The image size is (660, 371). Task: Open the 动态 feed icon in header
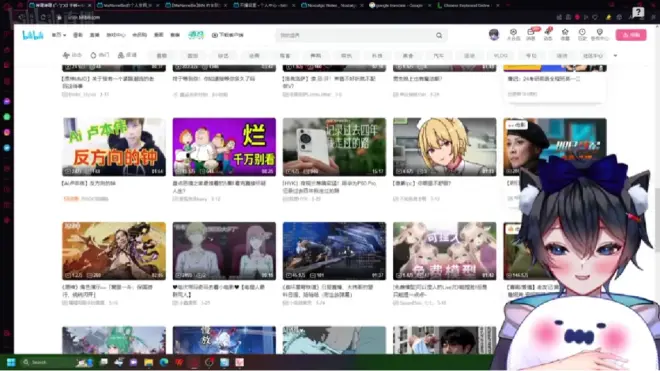pyautogui.click(x=548, y=35)
